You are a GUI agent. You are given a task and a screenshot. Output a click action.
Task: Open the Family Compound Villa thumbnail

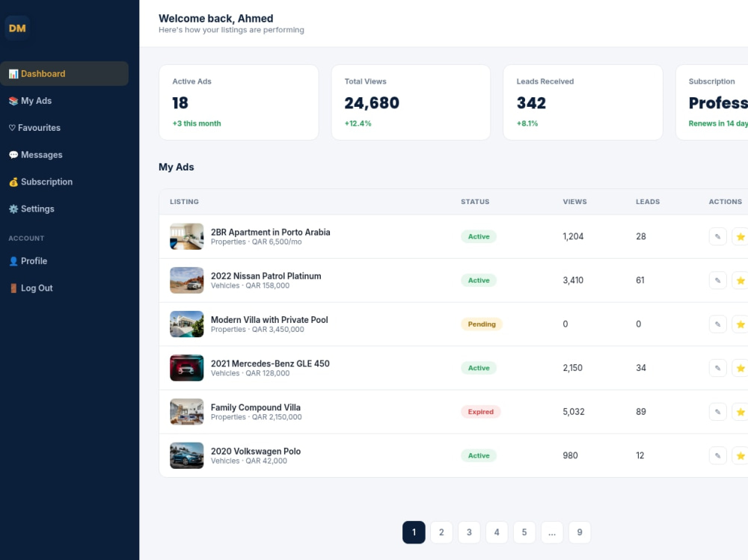[186, 412]
